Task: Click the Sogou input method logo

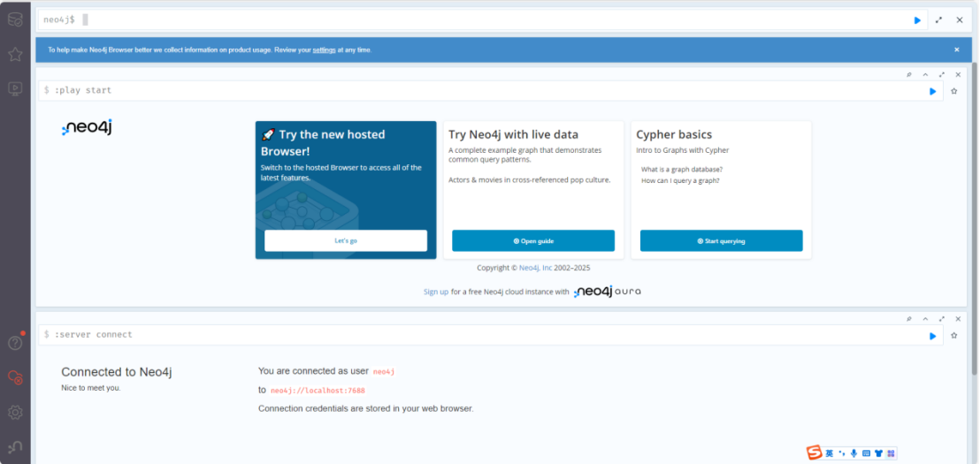Action: coord(813,453)
